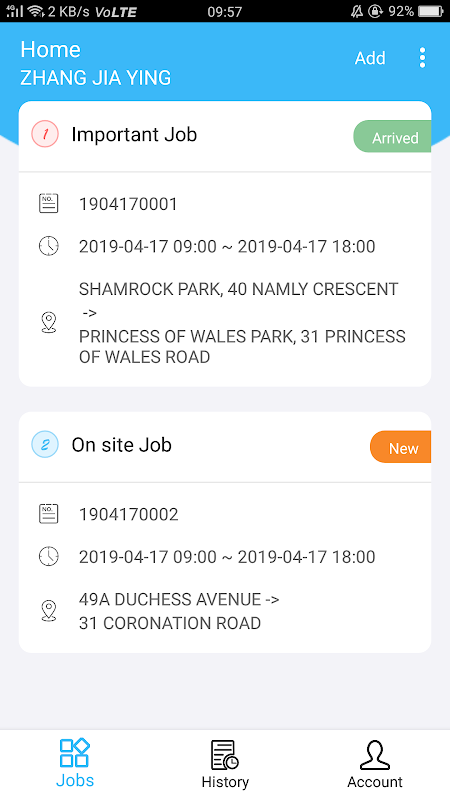
Task: Select the 31 Coronation Road address
Action: pyautogui.click(x=170, y=623)
